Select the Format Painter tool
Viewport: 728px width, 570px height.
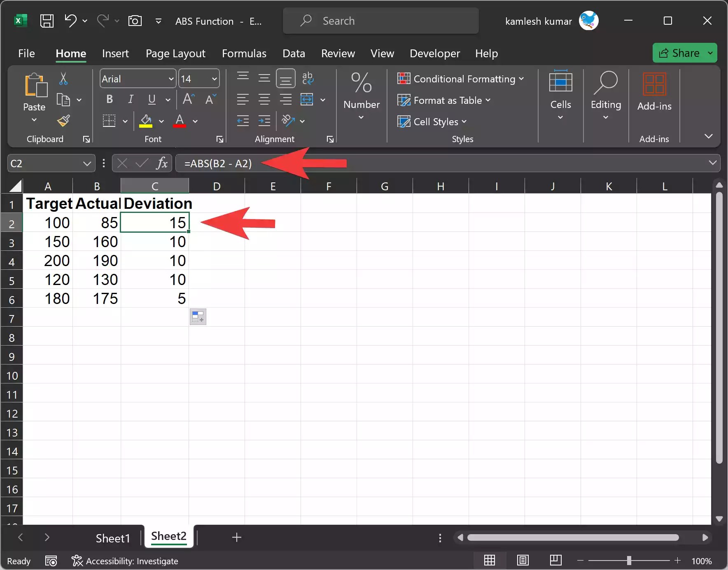(63, 121)
